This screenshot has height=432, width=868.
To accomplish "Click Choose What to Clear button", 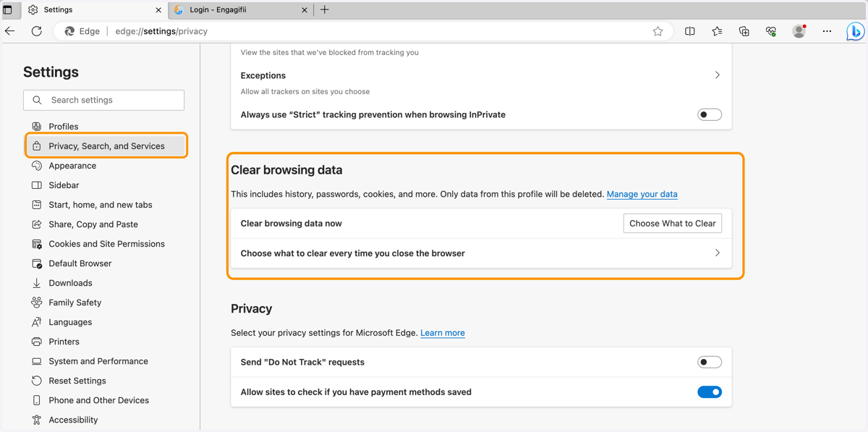I will tap(672, 224).
